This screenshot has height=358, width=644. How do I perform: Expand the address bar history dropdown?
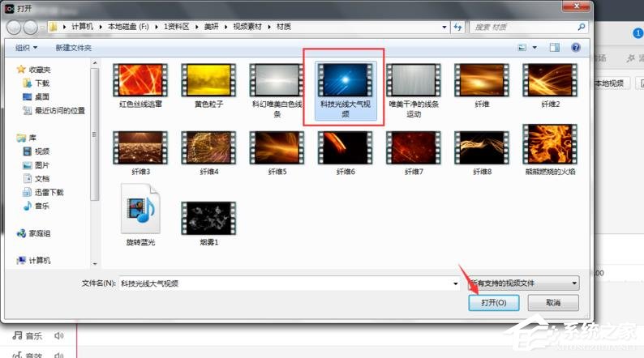(x=444, y=27)
